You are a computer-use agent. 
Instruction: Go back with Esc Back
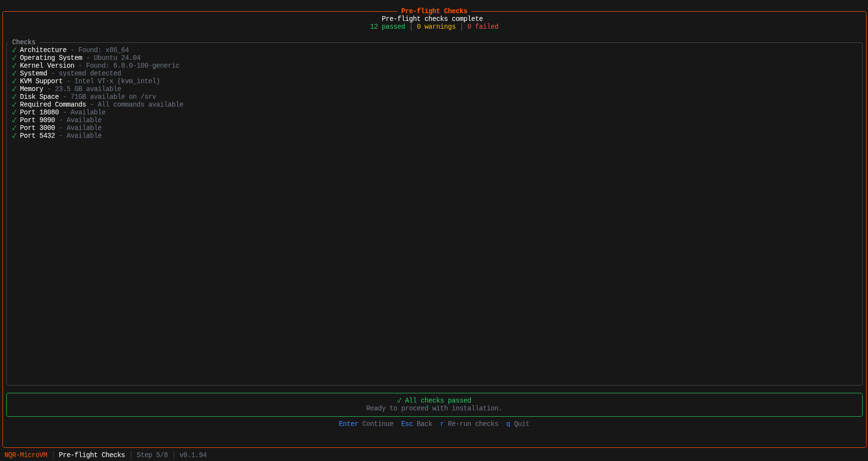(416, 424)
